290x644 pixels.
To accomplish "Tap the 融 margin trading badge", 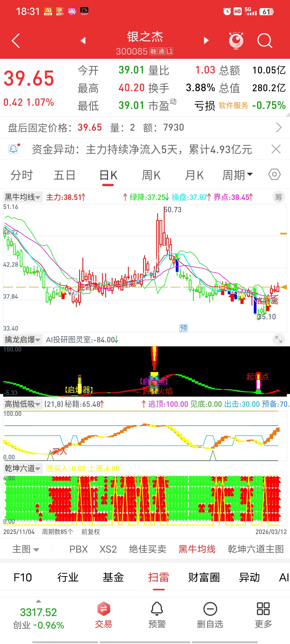I will 153,52.
